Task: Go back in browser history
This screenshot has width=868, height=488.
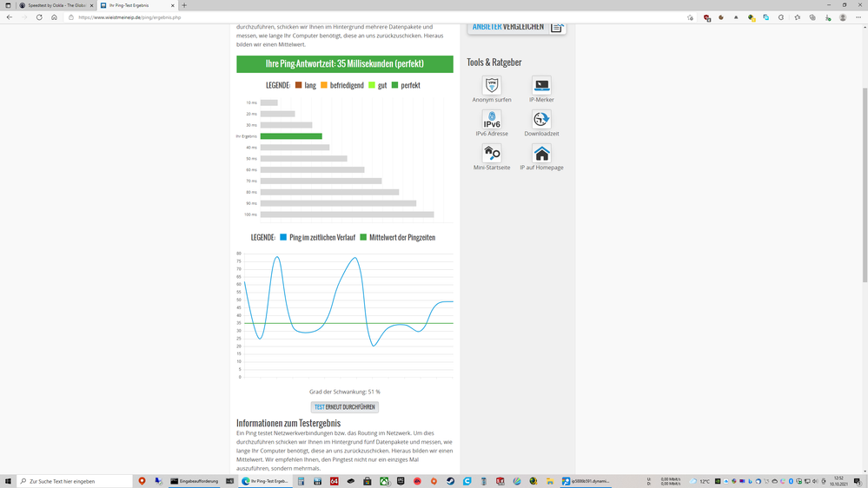Action: (10, 17)
